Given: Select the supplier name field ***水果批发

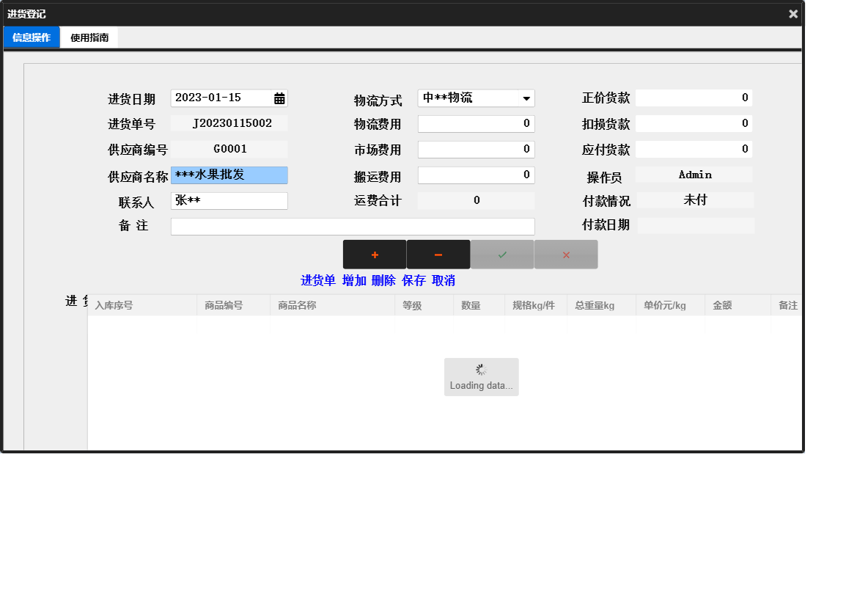Looking at the screenshot, I should pyautogui.click(x=229, y=175).
